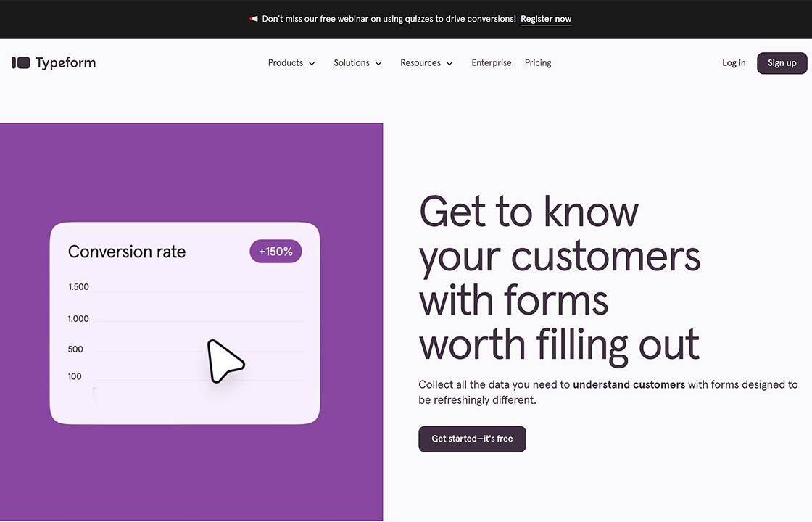Screen dimensions: 812x522
Task: Click the 1.000 axis label
Action: click(x=78, y=318)
